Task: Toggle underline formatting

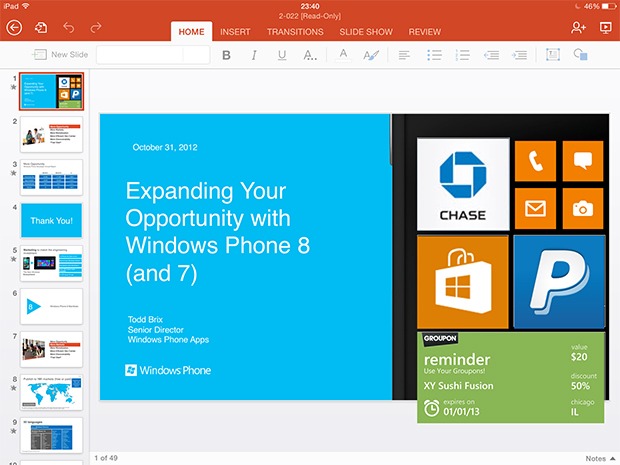Action: tap(281, 55)
